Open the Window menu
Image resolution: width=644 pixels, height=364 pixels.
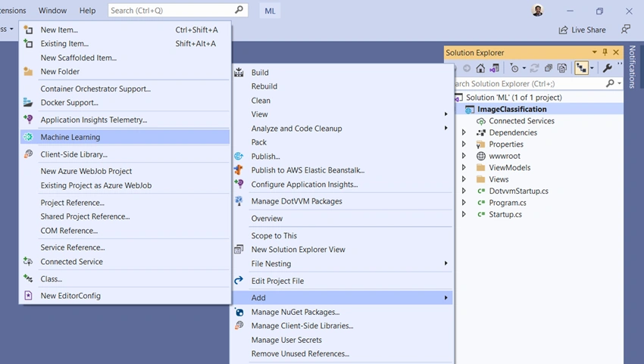[52, 11]
